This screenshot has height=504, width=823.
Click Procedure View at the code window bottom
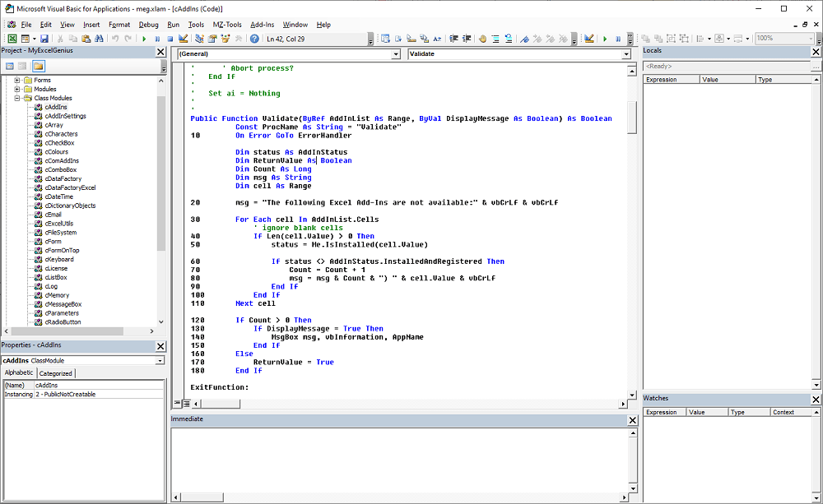point(175,403)
